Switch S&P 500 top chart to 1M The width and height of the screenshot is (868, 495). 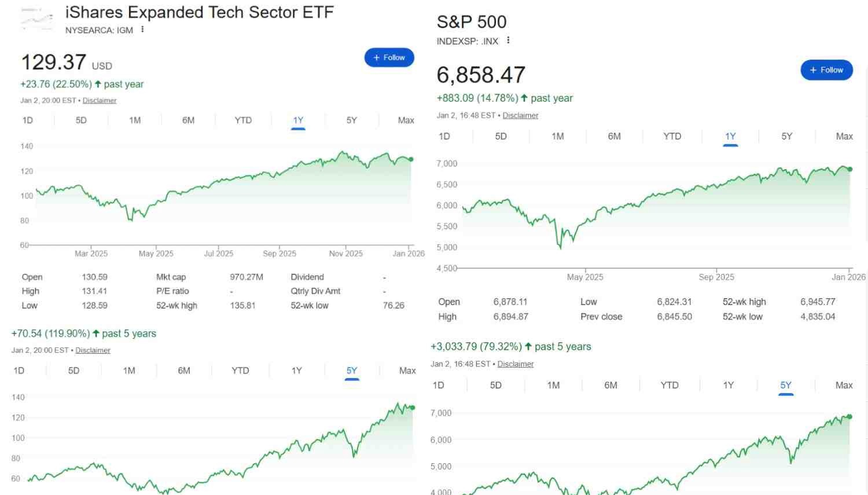tap(557, 137)
